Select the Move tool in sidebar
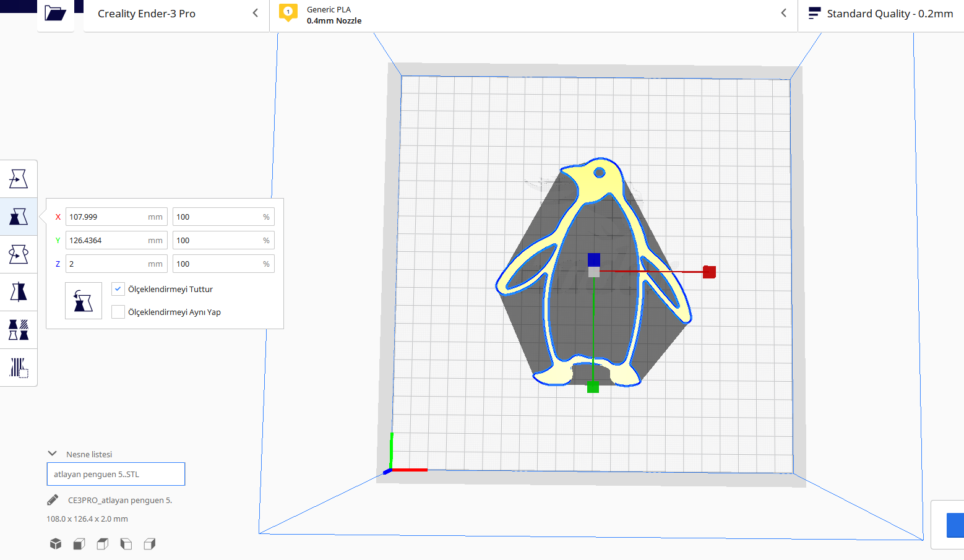The height and width of the screenshot is (560, 964). (x=19, y=179)
